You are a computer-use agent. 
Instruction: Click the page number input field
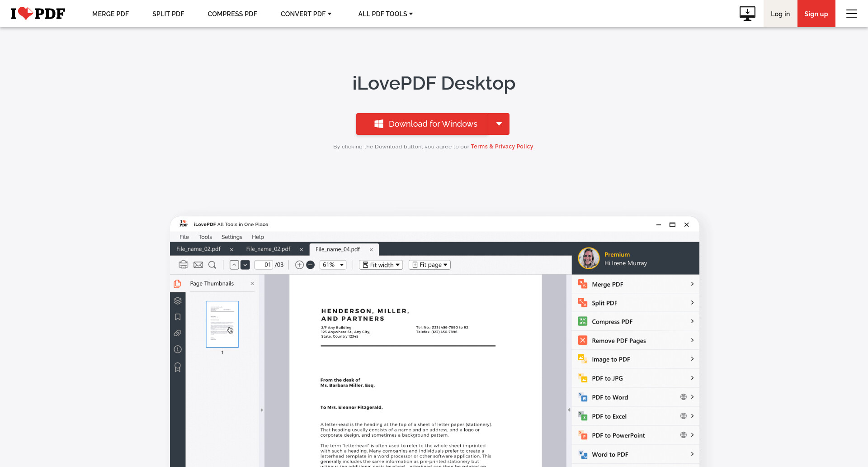264,265
